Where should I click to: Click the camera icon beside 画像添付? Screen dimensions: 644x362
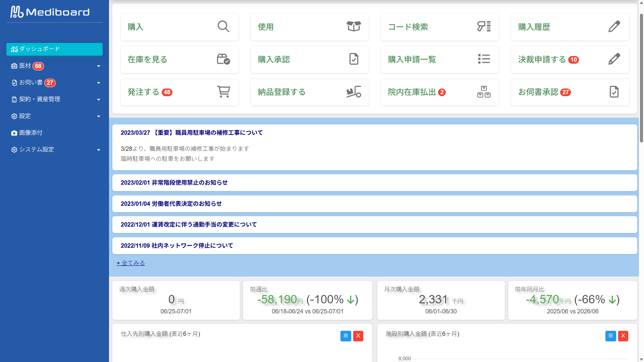[14, 133]
